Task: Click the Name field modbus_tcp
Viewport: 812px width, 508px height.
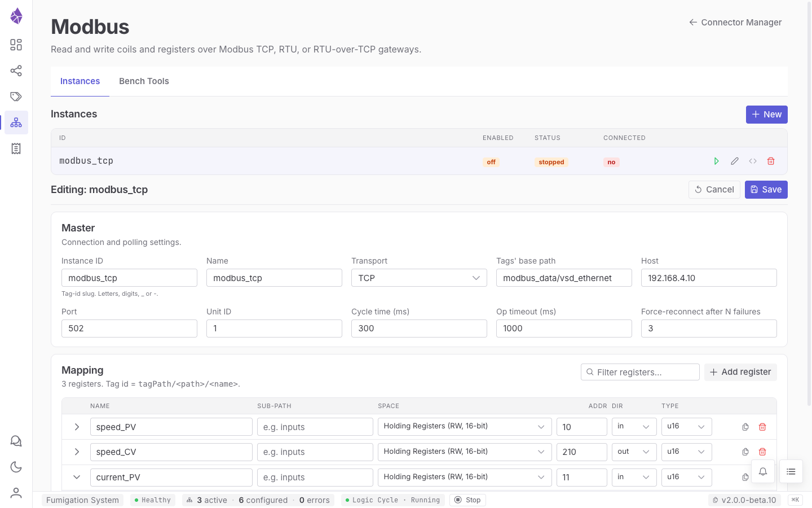Action: 274,278
